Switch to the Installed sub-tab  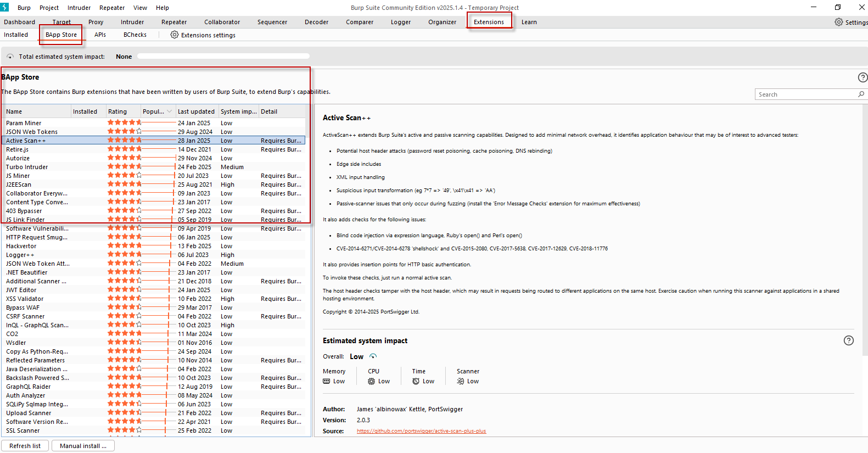(16, 35)
